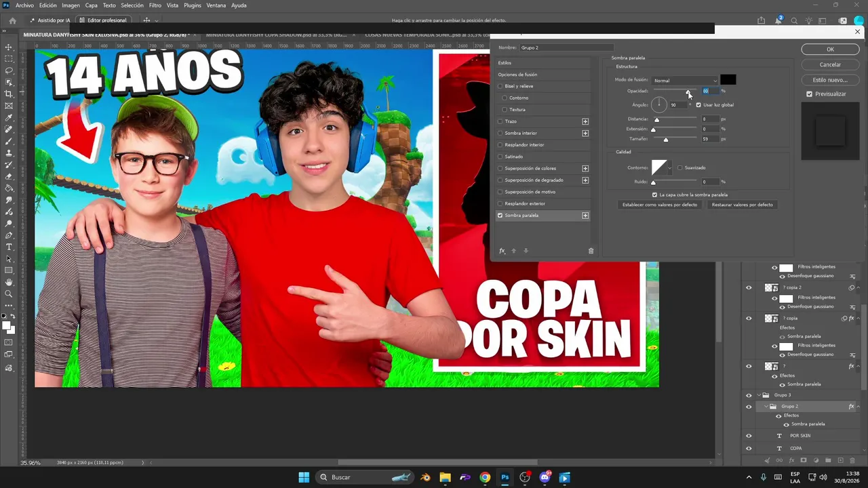Screen dimensions: 868x488
Task: Enable the Trazo effect checkbox
Action: 500,121
